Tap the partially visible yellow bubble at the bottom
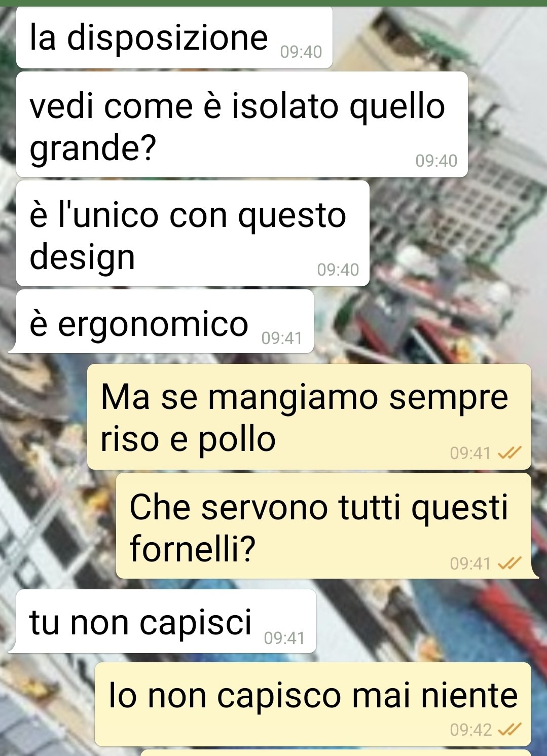This screenshot has width=547, height=756. (x=336, y=752)
